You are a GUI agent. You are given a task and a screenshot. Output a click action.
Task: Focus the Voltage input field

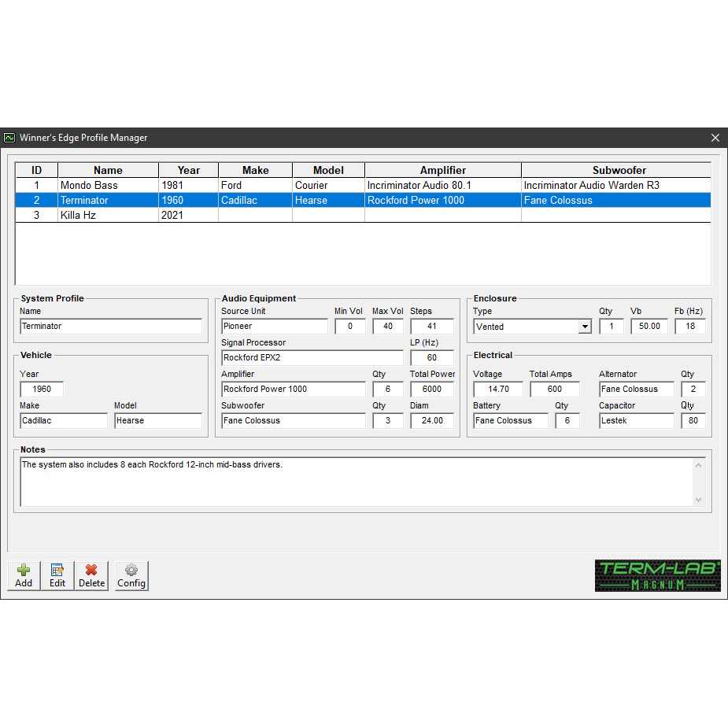coord(498,390)
